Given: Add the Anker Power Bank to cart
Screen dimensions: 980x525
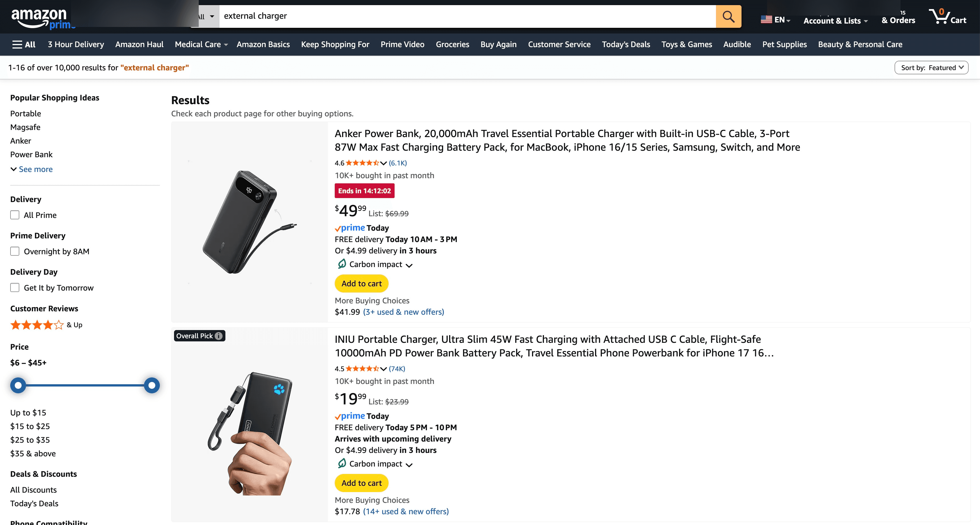Looking at the screenshot, I should pos(361,283).
